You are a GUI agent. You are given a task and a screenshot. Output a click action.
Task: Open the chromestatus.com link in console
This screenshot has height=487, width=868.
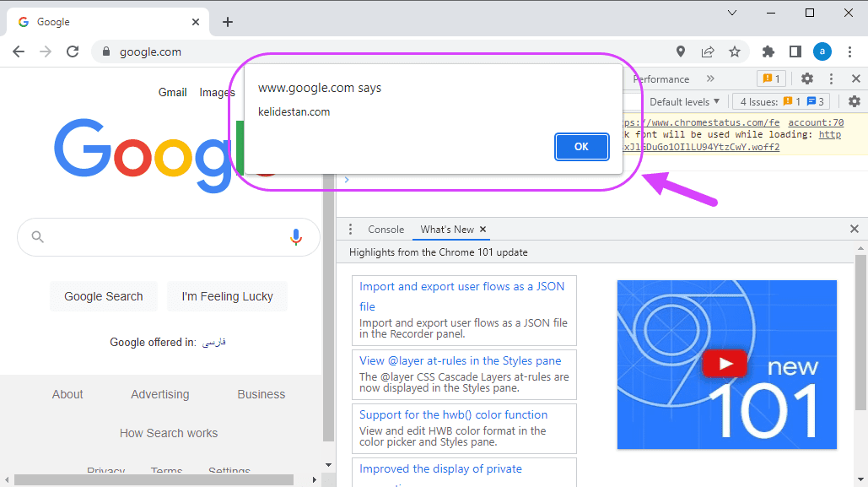[701, 122]
